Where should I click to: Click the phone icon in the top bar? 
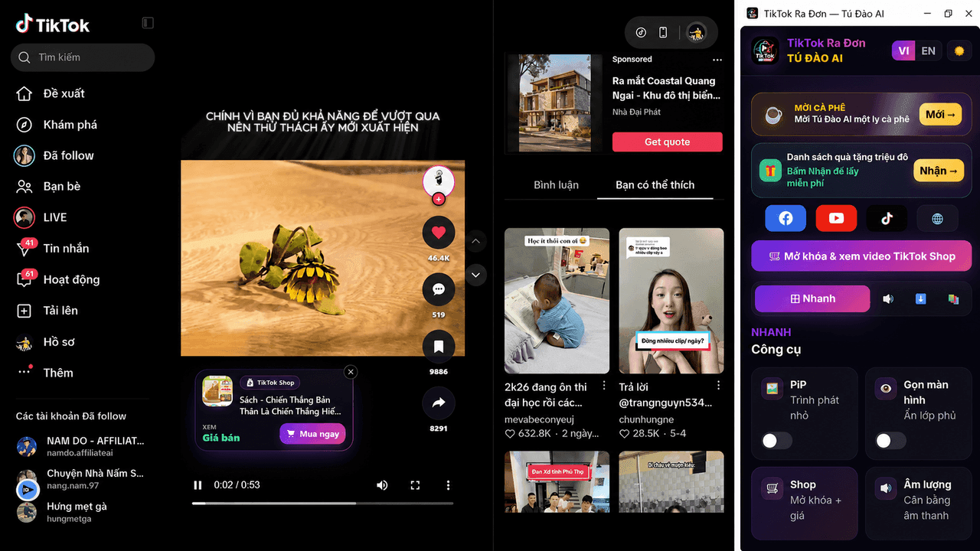pos(663,32)
